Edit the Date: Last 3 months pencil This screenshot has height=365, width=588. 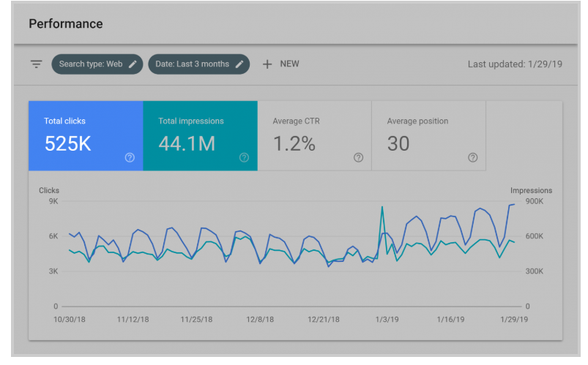239,64
